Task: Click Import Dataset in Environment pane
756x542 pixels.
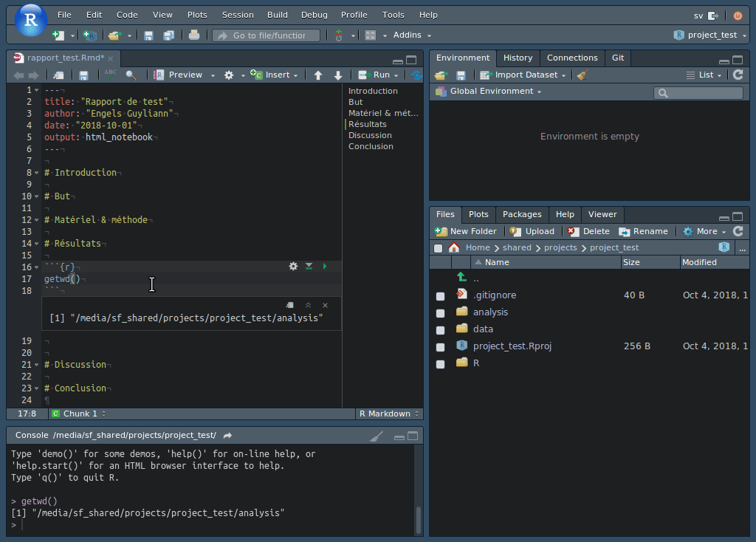Action: pos(523,75)
